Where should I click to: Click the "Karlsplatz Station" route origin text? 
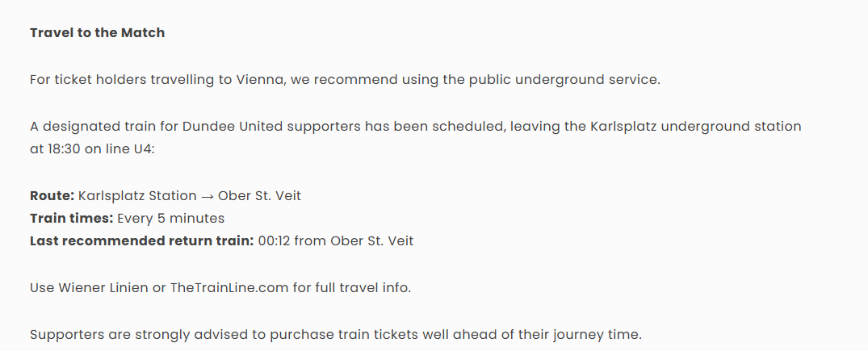click(137, 196)
